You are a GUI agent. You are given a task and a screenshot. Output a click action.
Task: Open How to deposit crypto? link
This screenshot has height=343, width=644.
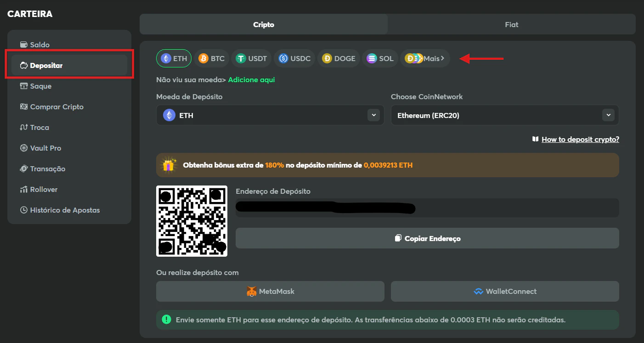coord(580,139)
